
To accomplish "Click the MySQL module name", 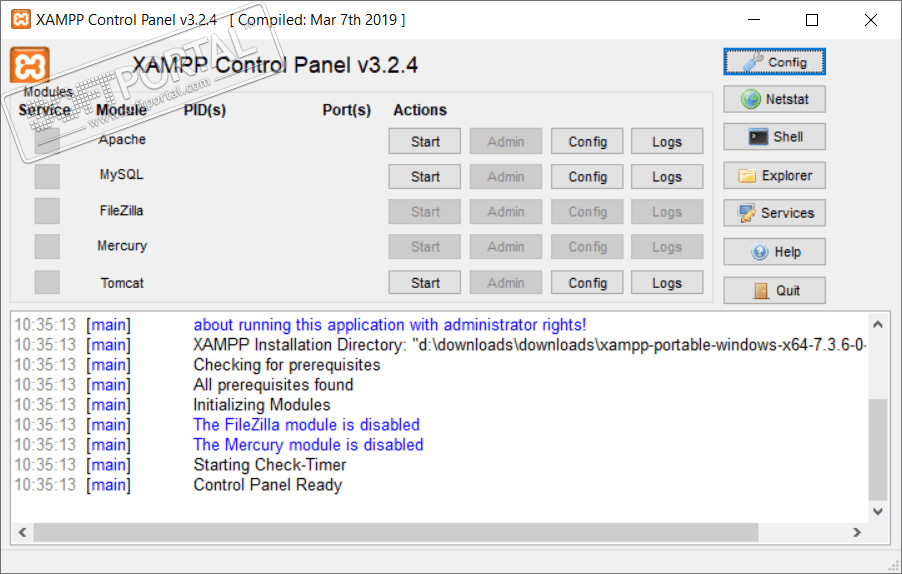I will pyautogui.click(x=121, y=174).
